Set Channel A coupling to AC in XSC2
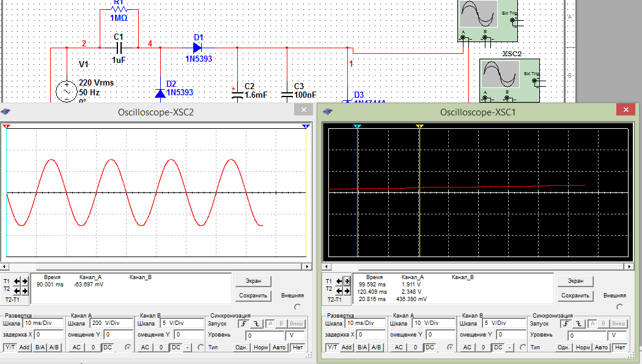 76,347
